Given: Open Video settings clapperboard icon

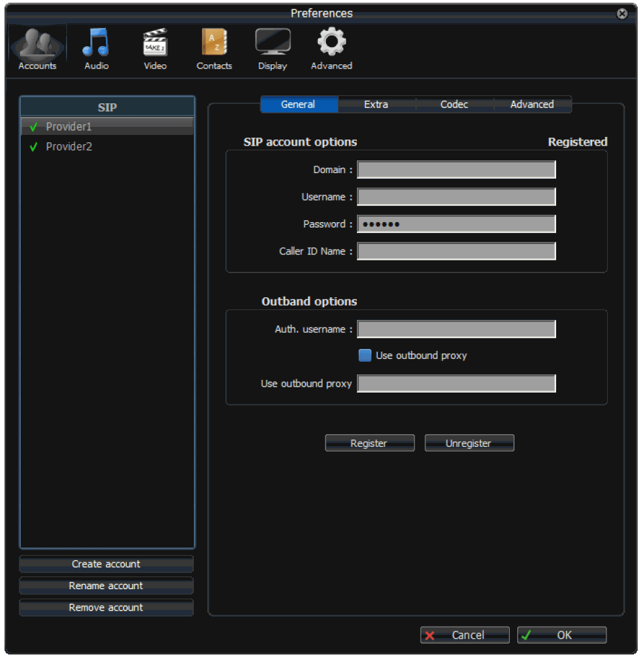Looking at the screenshot, I should tap(155, 49).
